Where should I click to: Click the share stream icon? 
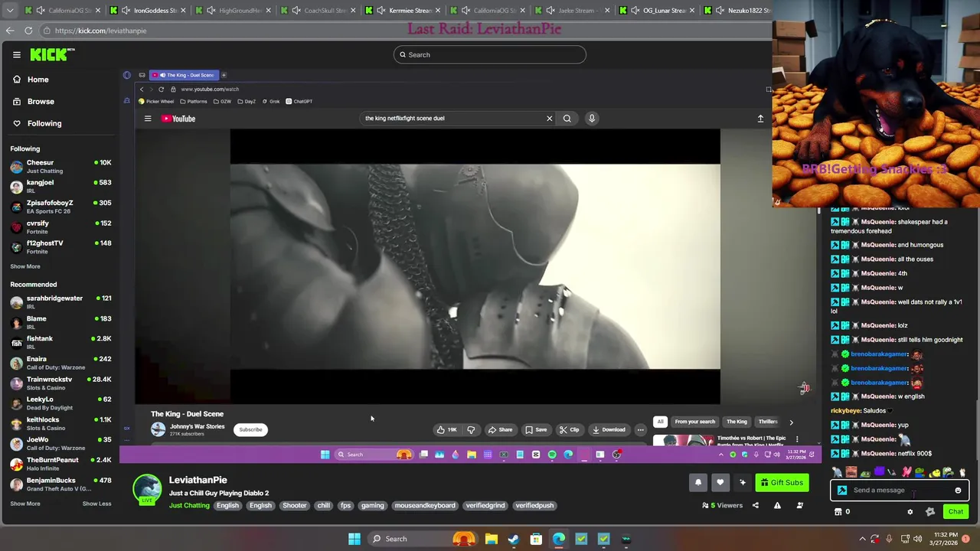coord(755,505)
